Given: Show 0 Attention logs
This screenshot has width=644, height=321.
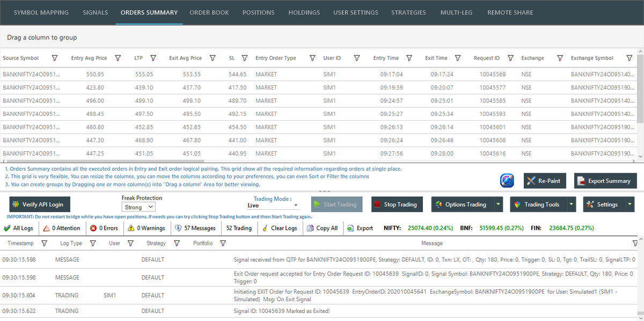Looking at the screenshot, I should pos(61,228).
